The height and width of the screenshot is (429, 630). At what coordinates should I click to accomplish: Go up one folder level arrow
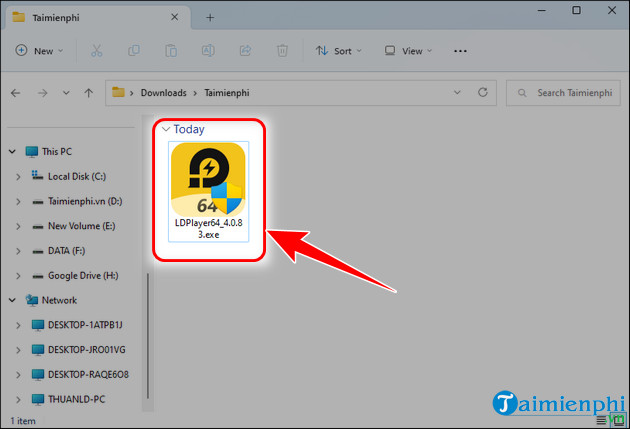click(x=89, y=93)
